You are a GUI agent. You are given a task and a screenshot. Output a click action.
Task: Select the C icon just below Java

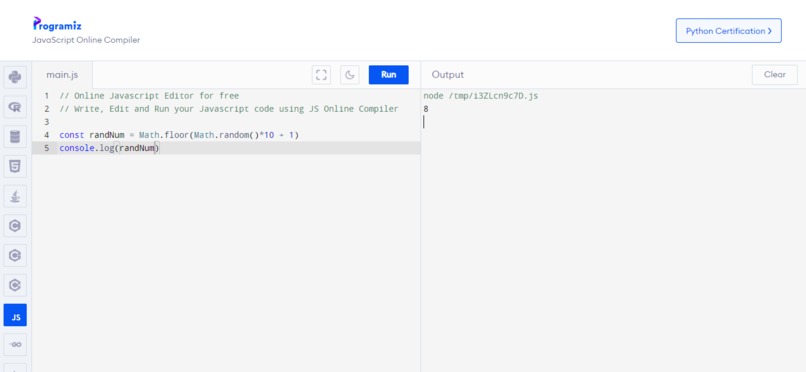tap(15, 226)
